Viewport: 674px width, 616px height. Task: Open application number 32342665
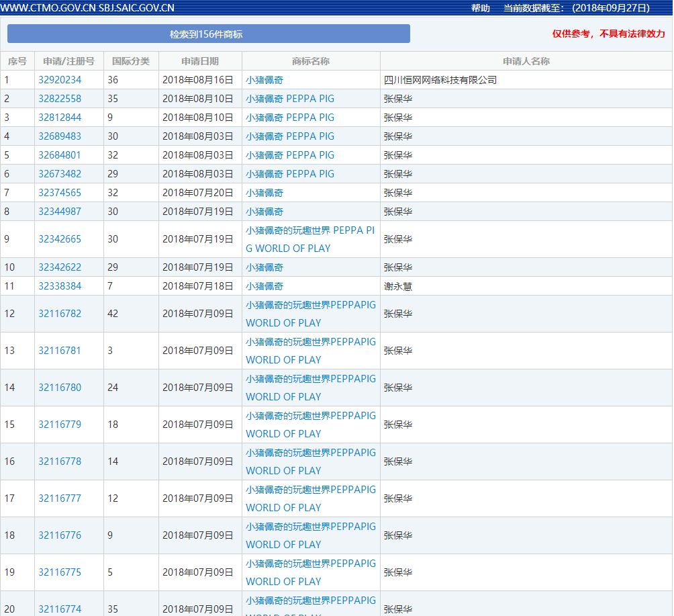tap(60, 239)
